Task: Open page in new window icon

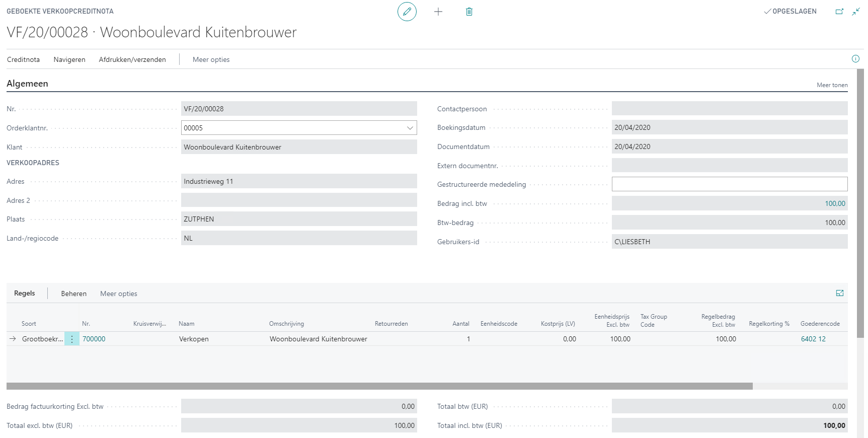Action: pos(839,12)
